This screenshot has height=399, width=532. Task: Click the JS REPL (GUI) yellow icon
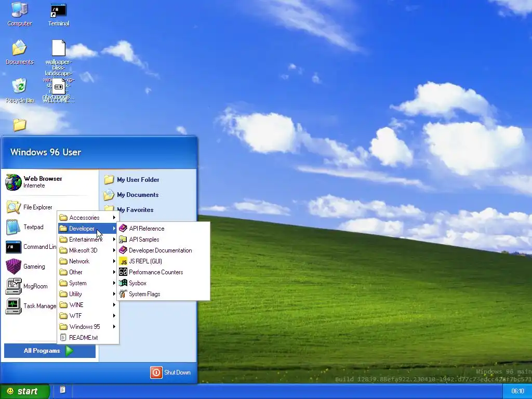(123, 261)
